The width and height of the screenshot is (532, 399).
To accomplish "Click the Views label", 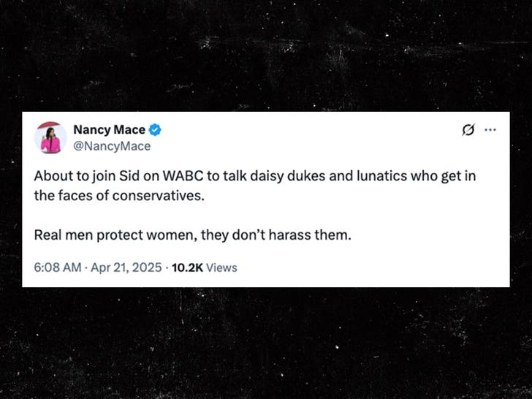I will (221, 267).
